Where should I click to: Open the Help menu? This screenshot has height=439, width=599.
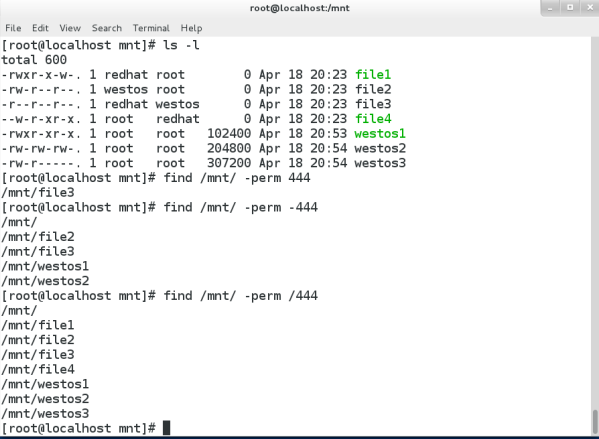(x=191, y=28)
